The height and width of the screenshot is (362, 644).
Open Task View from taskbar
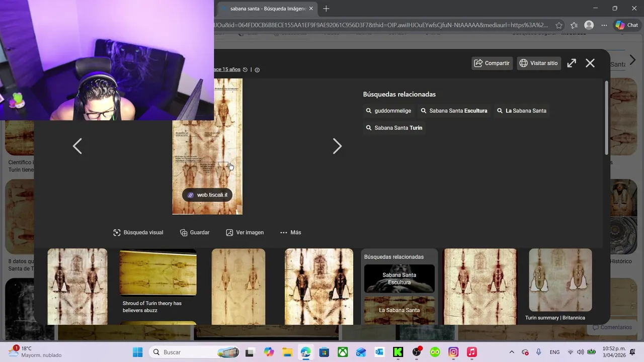[x=250, y=352]
